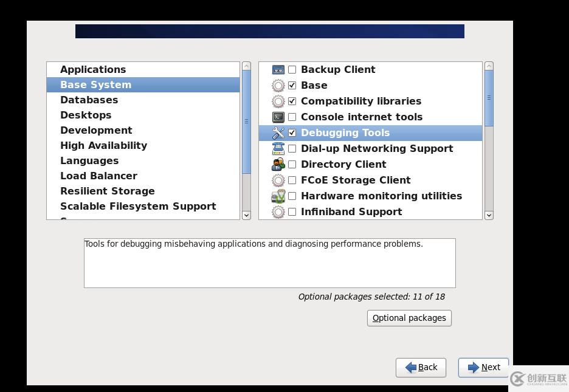Check Hardware monitoring utilities box
Image resolution: width=569 pixels, height=392 pixels.
point(292,196)
